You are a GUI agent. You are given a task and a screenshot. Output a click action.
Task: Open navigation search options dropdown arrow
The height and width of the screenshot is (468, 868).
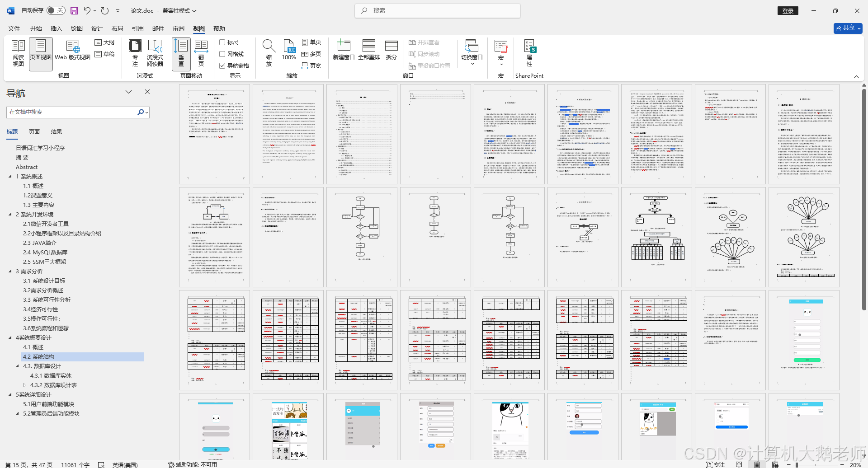(147, 112)
